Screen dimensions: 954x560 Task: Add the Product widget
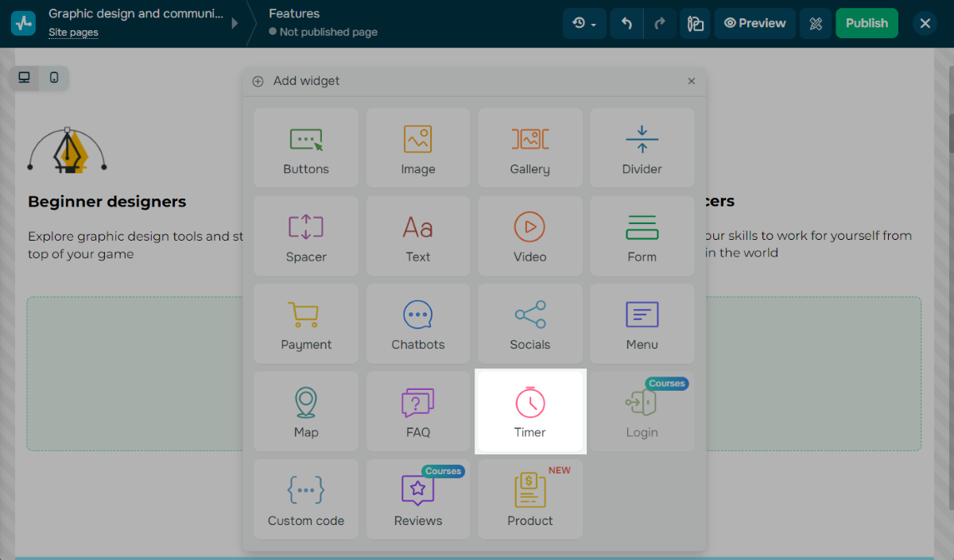click(530, 500)
